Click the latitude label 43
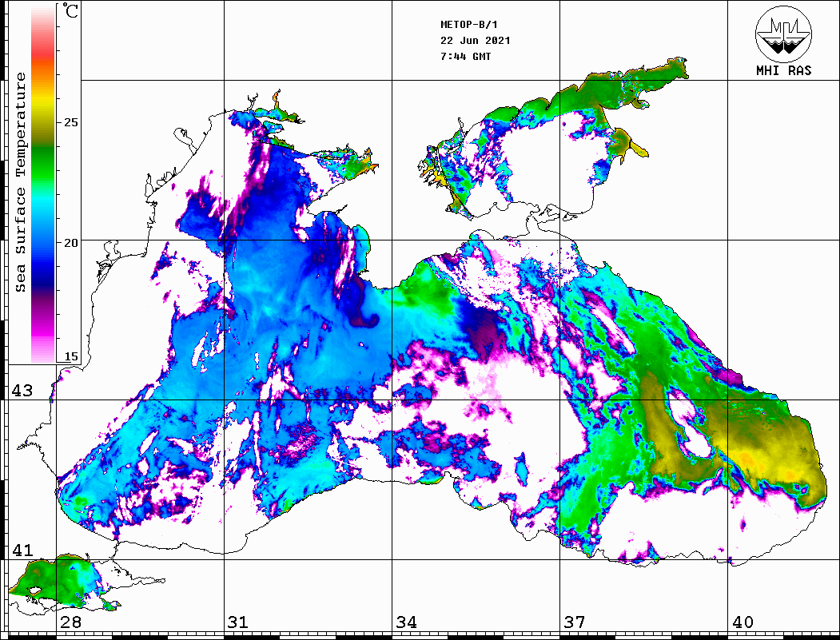Image resolution: width=840 pixels, height=640 pixels. 22,391
